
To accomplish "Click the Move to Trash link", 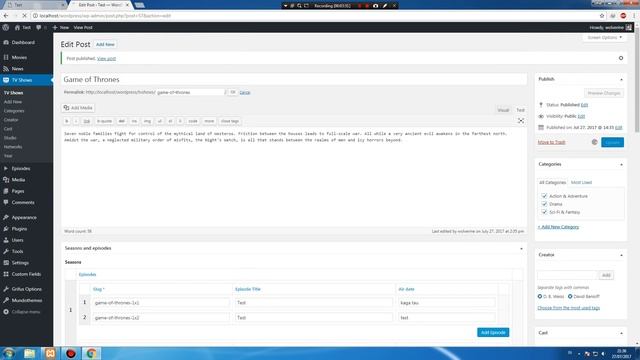I will [x=551, y=142].
